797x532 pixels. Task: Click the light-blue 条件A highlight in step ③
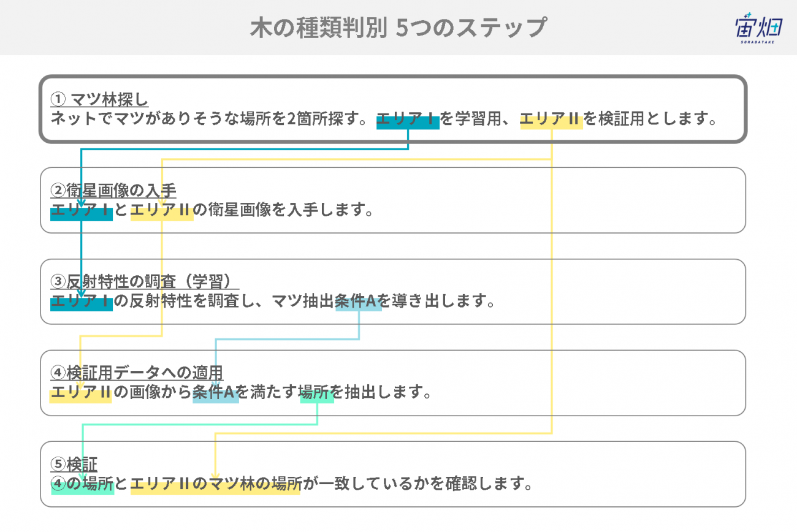coord(359,302)
